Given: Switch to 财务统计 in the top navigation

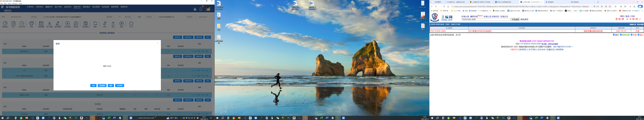Looking at the screenshot, I should pos(86,7).
